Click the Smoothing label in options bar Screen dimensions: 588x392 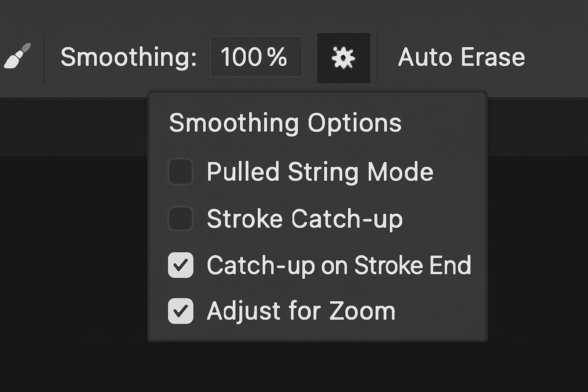tap(129, 57)
